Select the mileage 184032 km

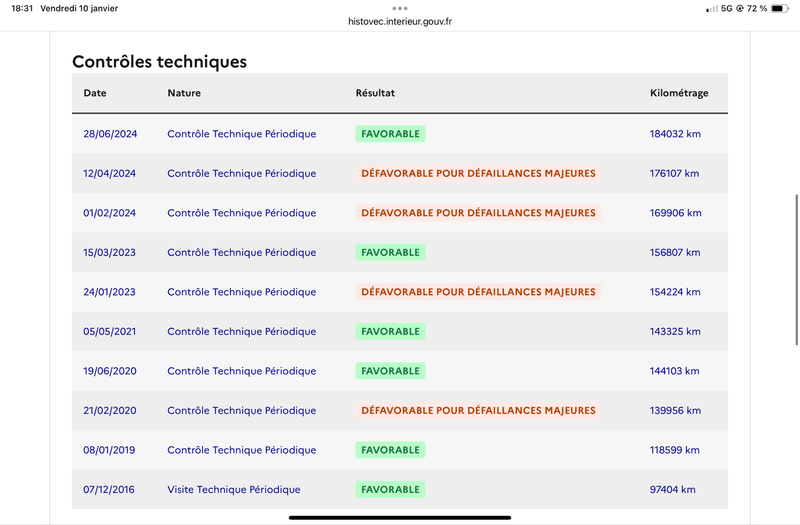click(675, 134)
